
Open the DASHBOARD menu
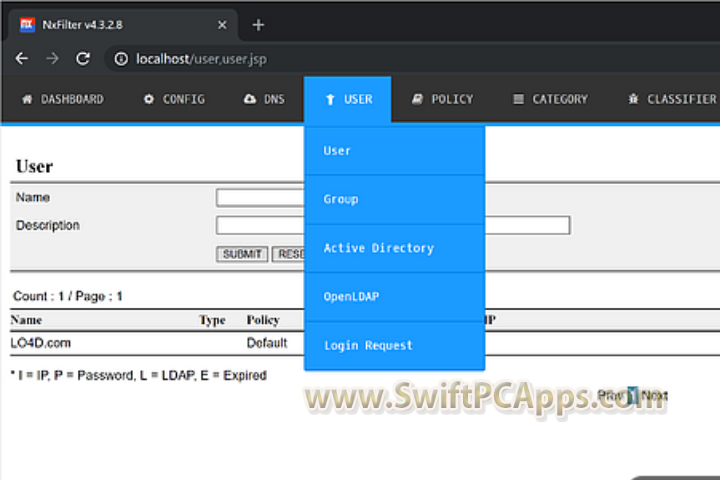pyautogui.click(x=63, y=99)
